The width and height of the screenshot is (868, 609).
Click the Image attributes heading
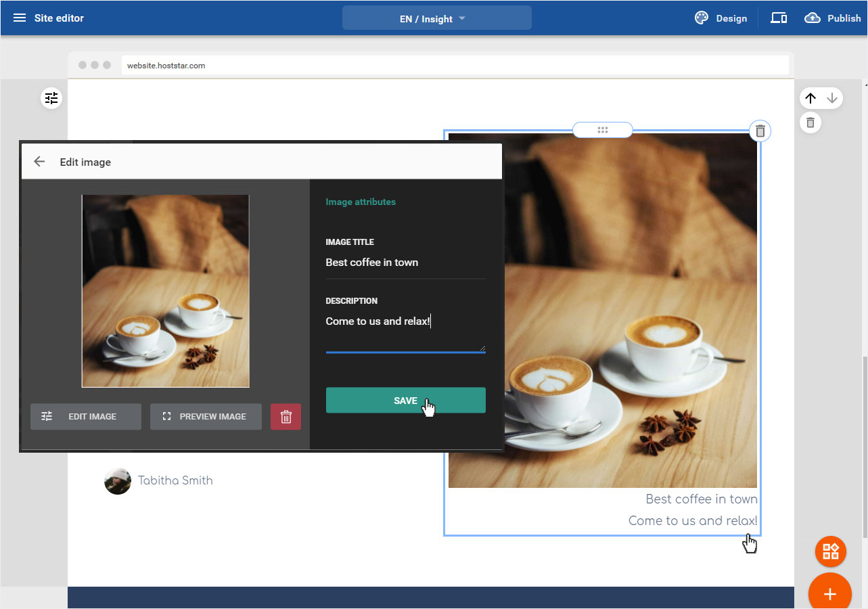point(361,202)
